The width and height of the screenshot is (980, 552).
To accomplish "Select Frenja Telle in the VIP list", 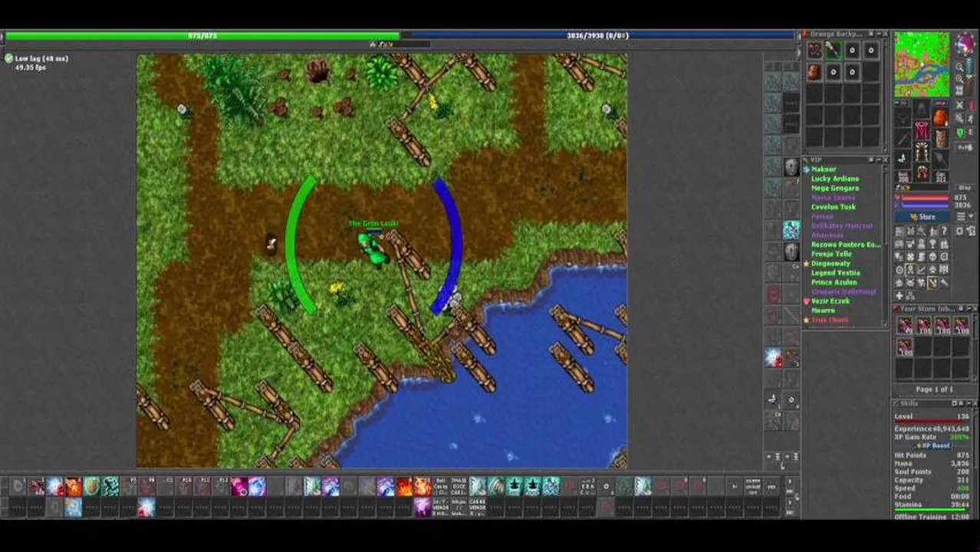I will 831,254.
